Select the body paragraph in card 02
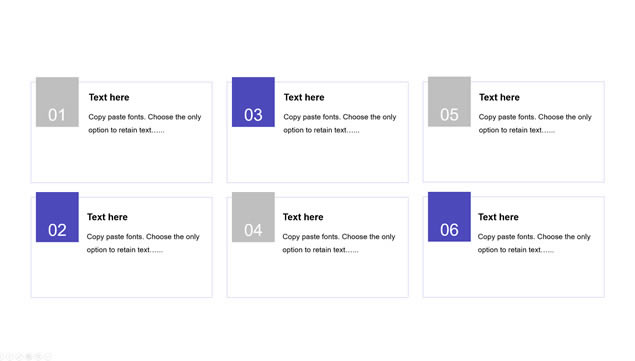The height and width of the screenshot is (361, 635). [x=143, y=243]
